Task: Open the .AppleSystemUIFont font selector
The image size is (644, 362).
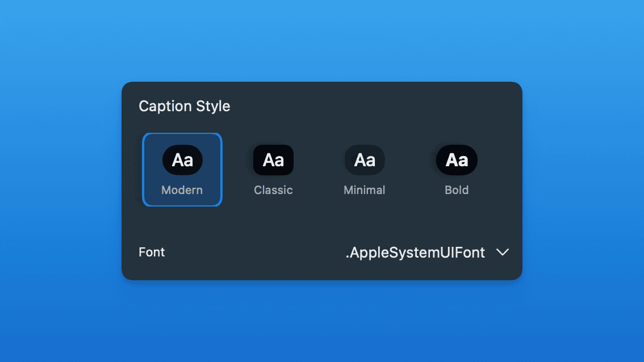Action: pyautogui.click(x=415, y=252)
